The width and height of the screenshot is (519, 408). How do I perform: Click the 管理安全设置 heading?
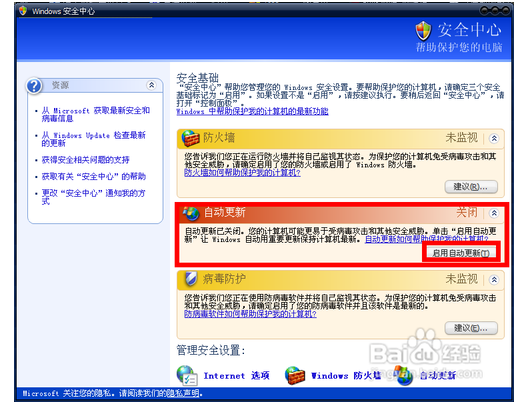[x=211, y=350]
